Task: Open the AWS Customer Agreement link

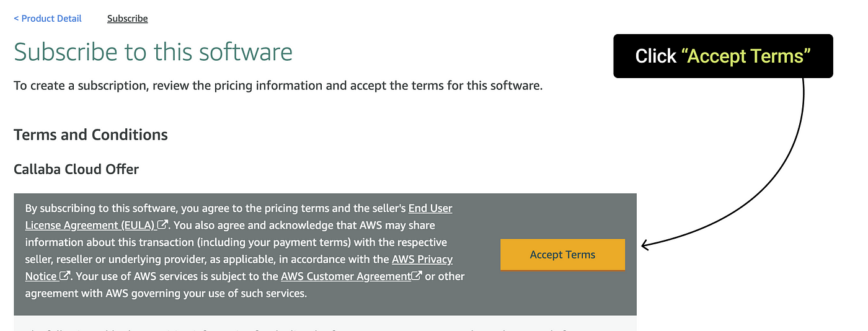Action: pyautogui.click(x=346, y=276)
